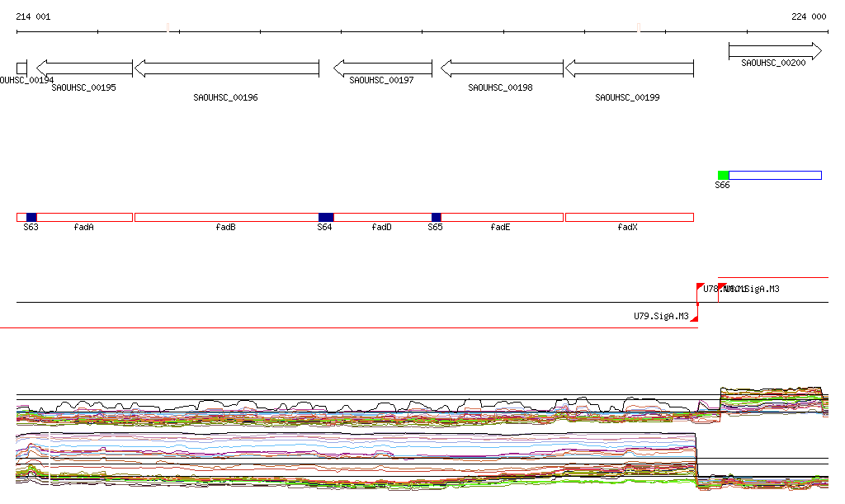
Task: Click the long SAOUHSC_00196 gene arrow
Action: pos(226,68)
